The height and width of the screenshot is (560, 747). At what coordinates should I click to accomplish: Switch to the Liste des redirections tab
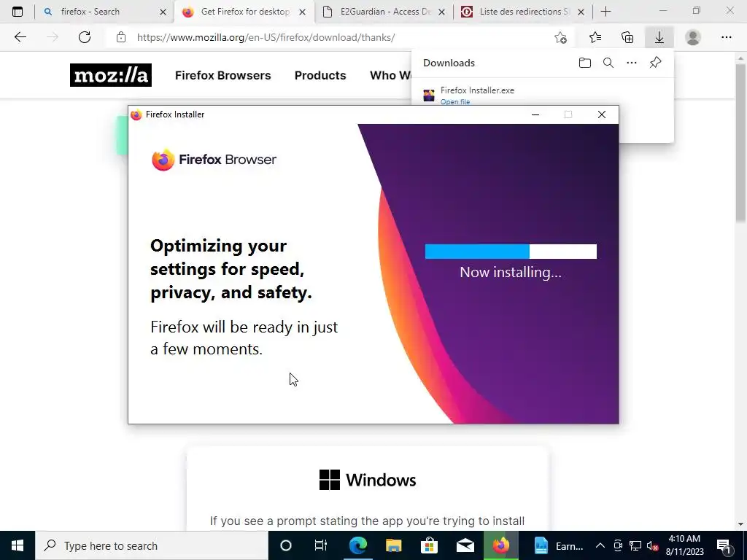tap(524, 12)
